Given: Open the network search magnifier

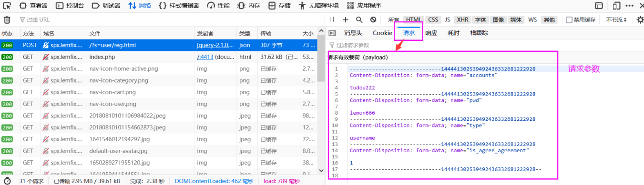Looking at the screenshot, I should pyautogui.click(x=359, y=19).
